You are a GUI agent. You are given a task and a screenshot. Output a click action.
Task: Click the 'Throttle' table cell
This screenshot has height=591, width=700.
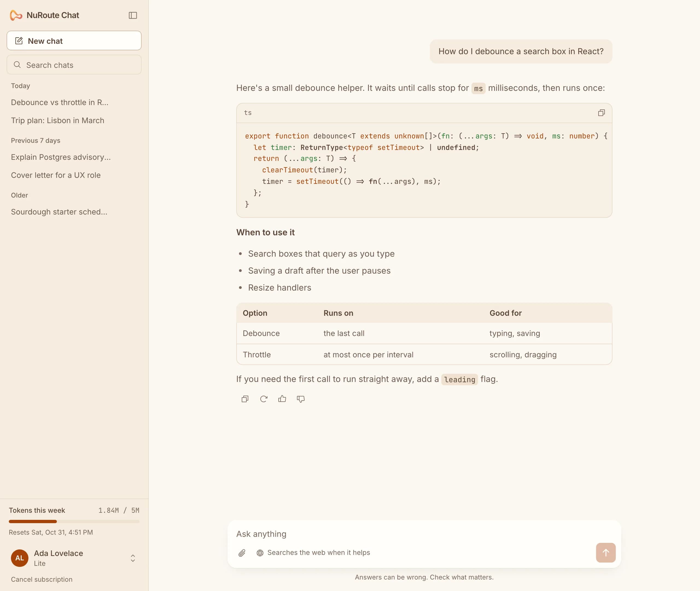pyautogui.click(x=257, y=355)
